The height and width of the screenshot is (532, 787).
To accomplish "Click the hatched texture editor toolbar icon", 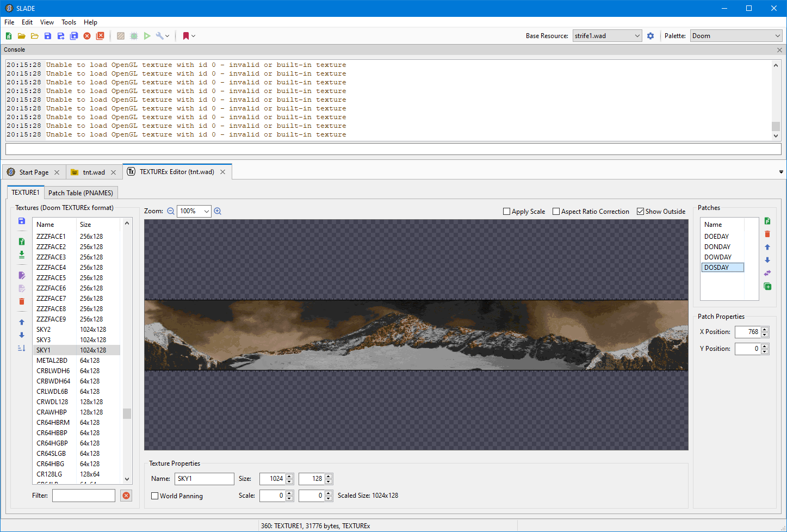I will (121, 36).
